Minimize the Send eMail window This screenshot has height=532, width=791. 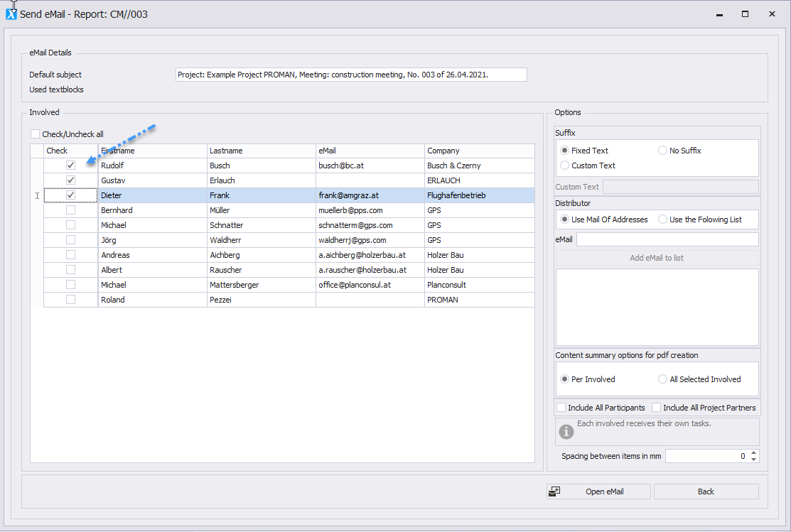point(719,14)
